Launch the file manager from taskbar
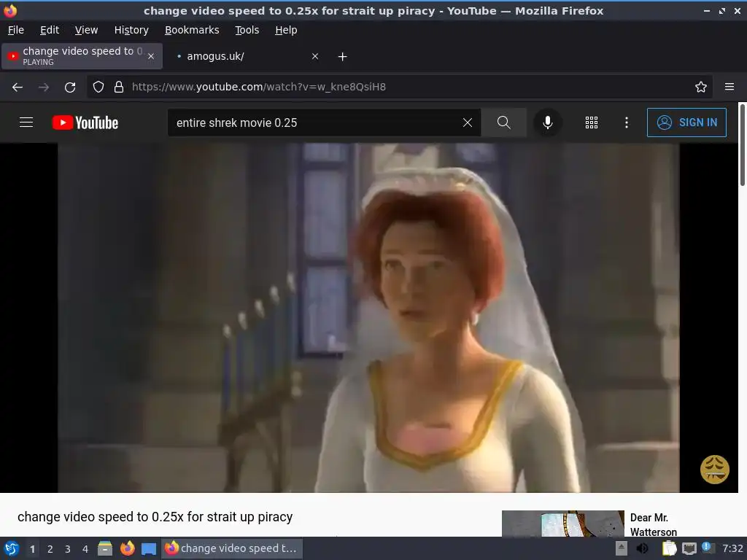Viewport: 747px width, 560px height. point(105,548)
